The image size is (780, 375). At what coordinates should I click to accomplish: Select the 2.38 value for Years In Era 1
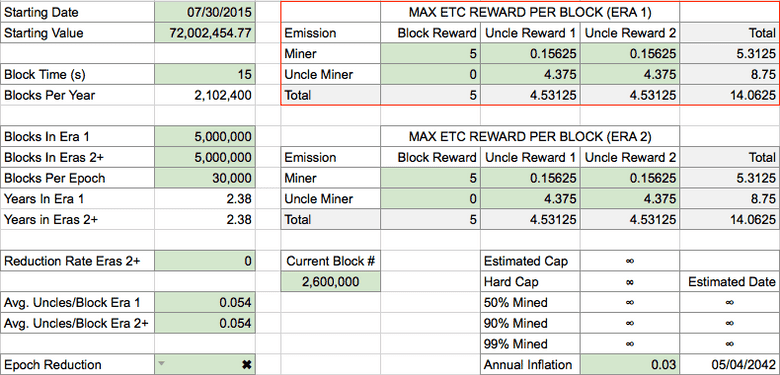click(205, 198)
